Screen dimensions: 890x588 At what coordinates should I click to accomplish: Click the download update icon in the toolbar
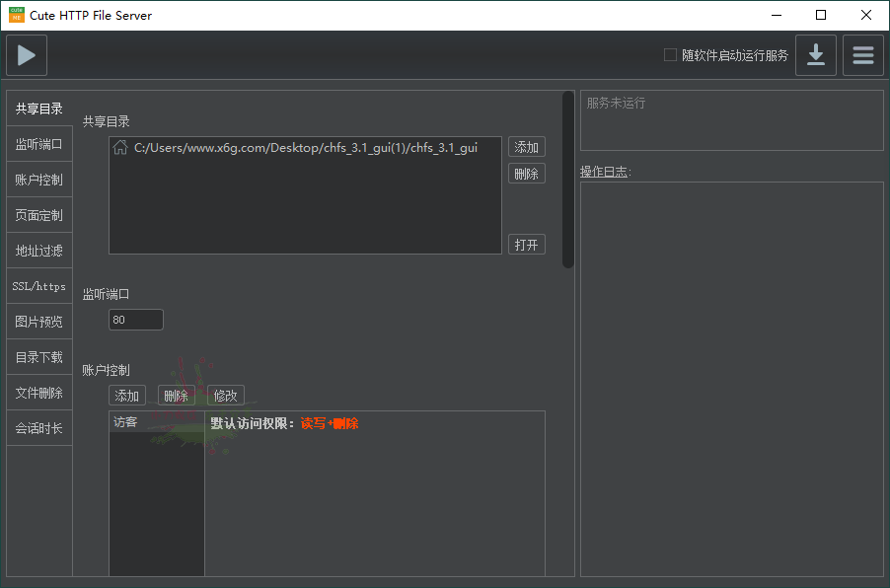(816, 54)
